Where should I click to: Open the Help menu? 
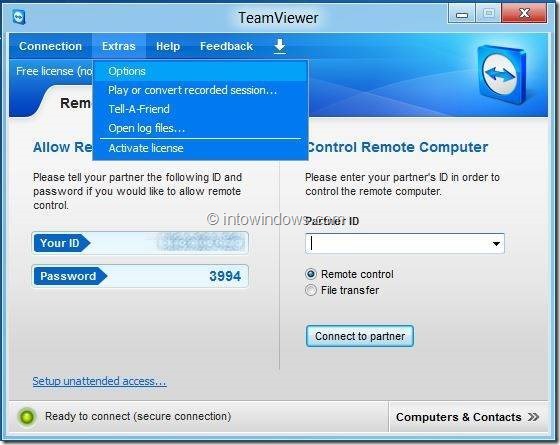(168, 46)
